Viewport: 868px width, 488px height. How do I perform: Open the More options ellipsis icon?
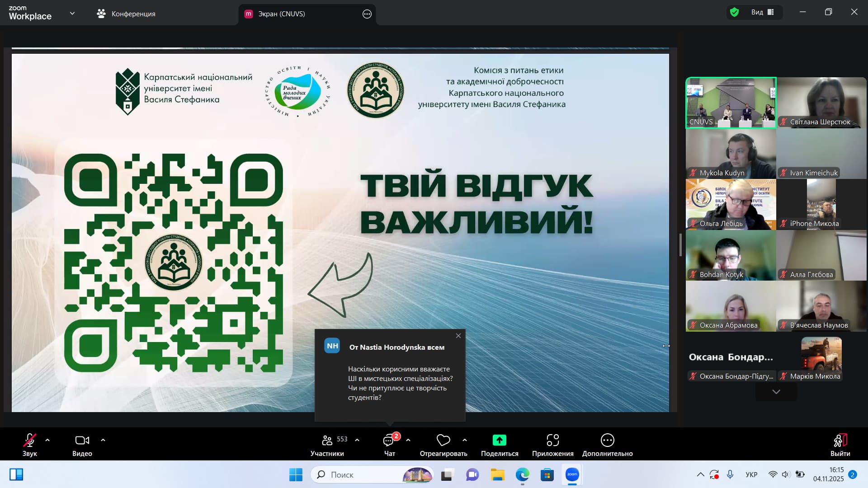(x=607, y=440)
